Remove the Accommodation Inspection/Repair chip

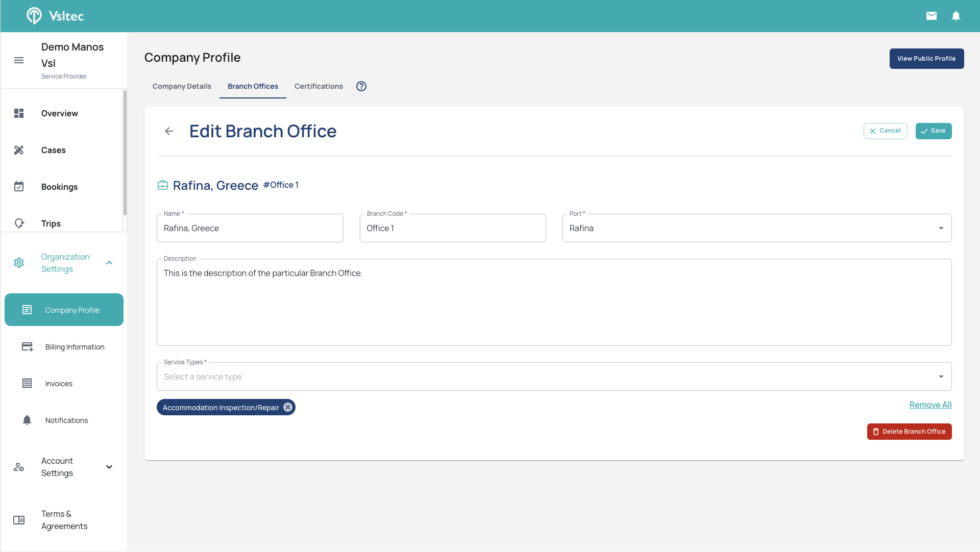288,407
